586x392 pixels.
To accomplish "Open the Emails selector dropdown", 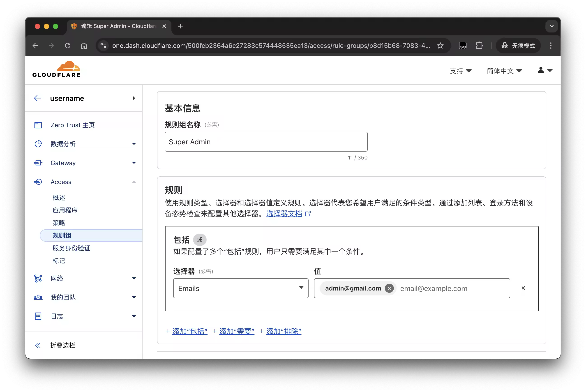I will [x=241, y=288].
